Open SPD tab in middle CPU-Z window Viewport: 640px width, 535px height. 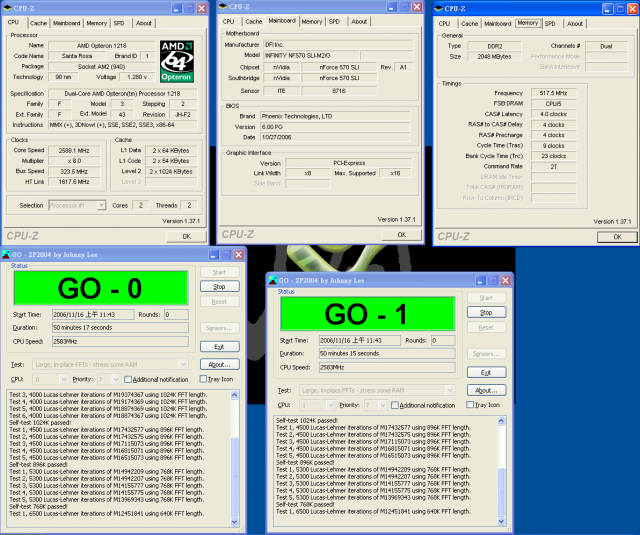pyautogui.click(x=334, y=22)
